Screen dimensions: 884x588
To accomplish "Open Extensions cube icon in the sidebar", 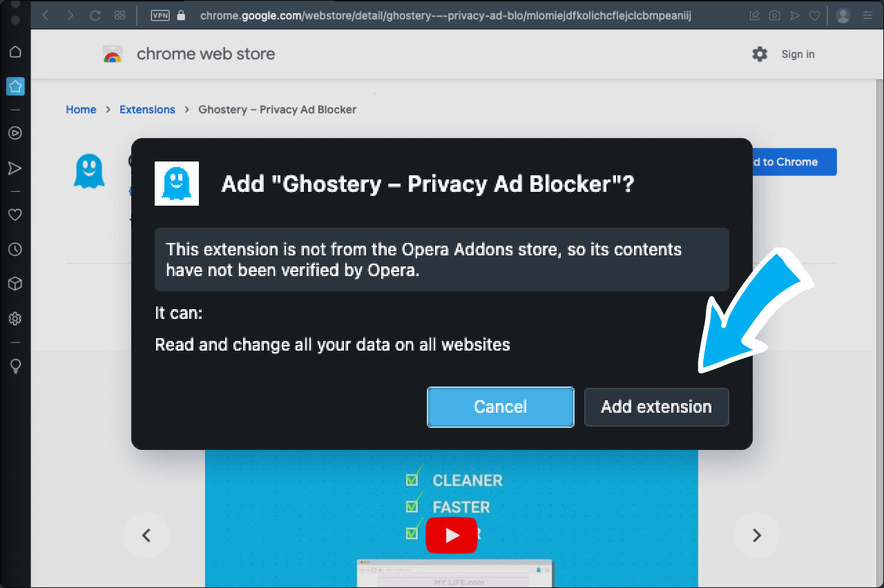I will pyautogui.click(x=15, y=284).
